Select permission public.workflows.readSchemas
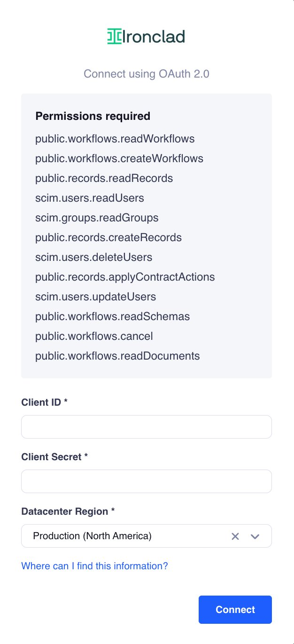Viewport: 294px width, 644px height. [x=113, y=316]
